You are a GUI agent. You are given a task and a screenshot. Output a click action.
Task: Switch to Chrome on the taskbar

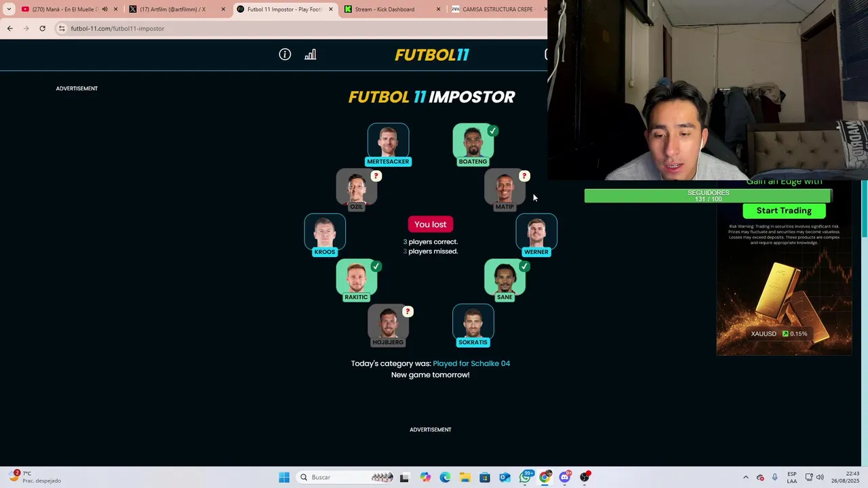click(545, 477)
